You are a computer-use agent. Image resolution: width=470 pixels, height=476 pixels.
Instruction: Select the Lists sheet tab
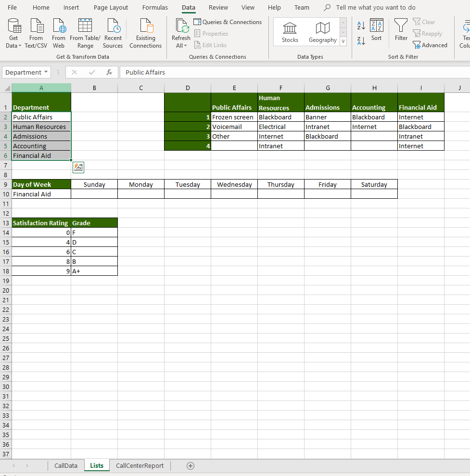(x=97, y=466)
